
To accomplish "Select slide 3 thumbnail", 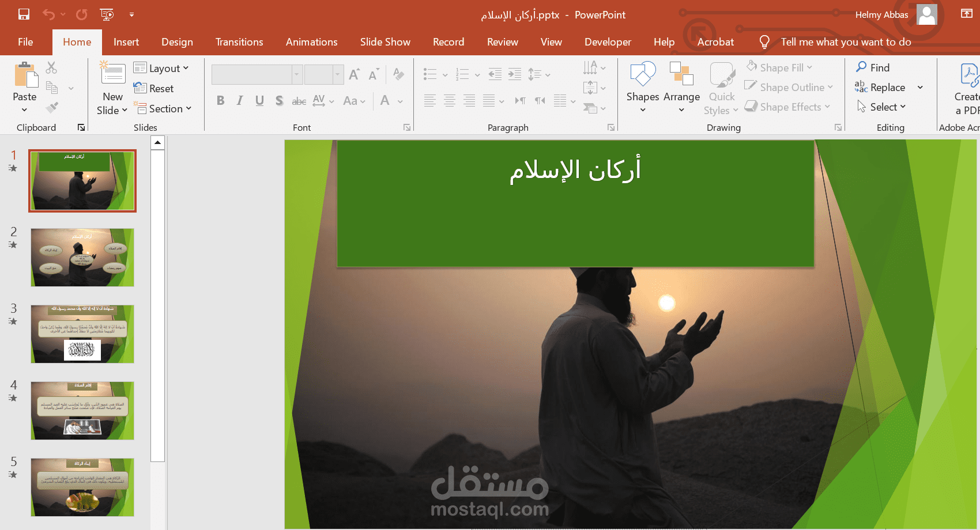I will (82, 334).
